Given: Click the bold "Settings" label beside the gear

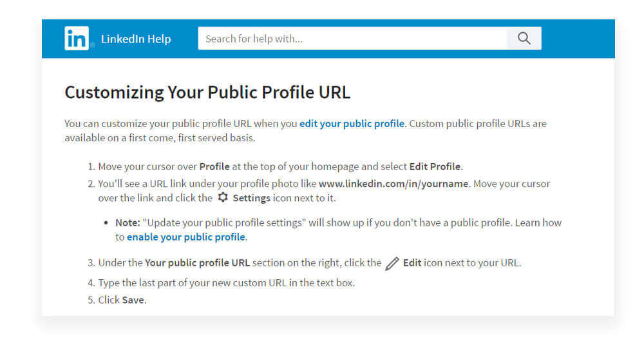Looking at the screenshot, I should point(251,198).
